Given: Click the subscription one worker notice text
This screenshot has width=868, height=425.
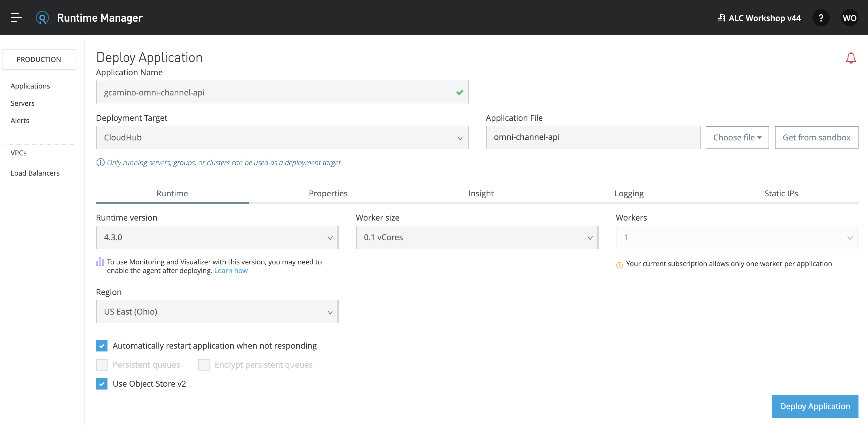Looking at the screenshot, I should [x=729, y=264].
